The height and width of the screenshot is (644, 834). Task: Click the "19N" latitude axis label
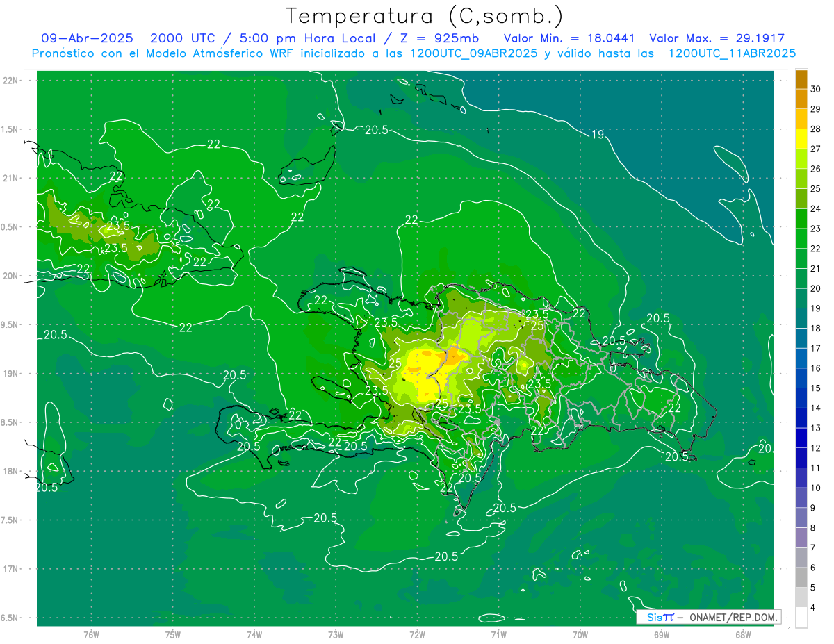[11, 374]
